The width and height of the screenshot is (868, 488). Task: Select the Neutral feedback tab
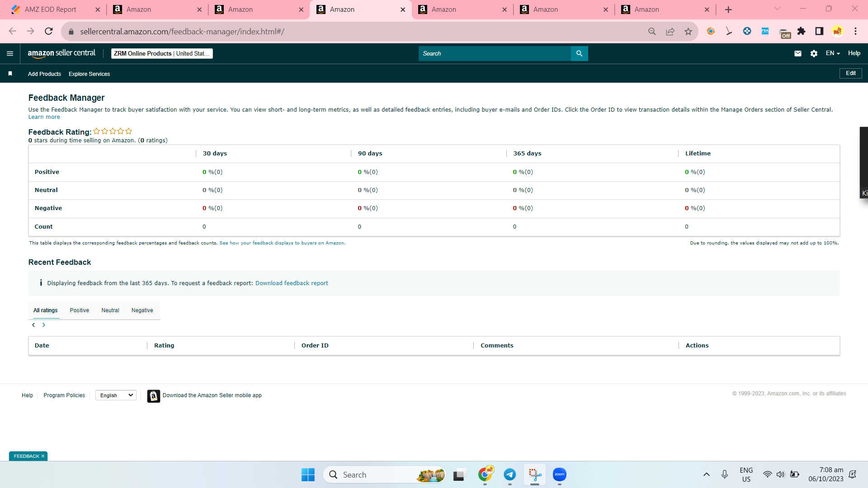[x=110, y=310]
